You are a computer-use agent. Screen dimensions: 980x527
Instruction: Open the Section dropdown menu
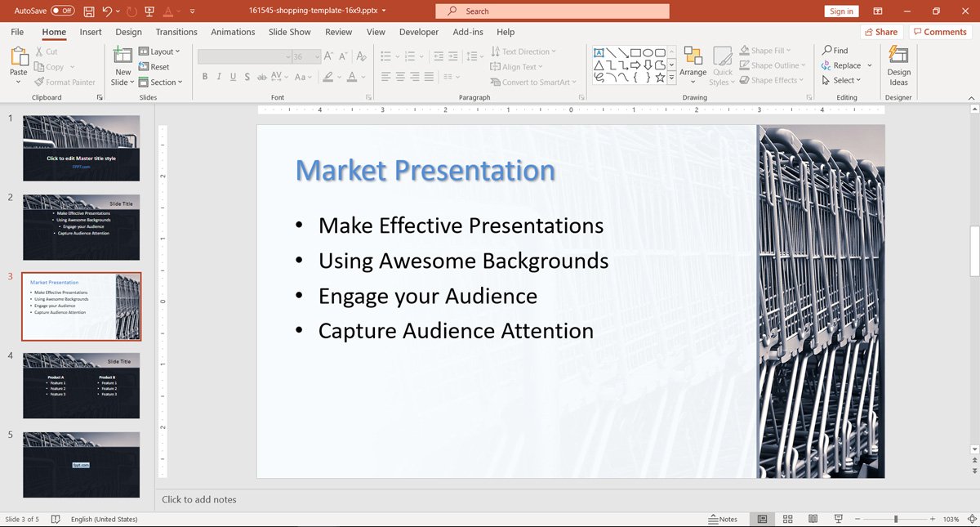[160, 82]
